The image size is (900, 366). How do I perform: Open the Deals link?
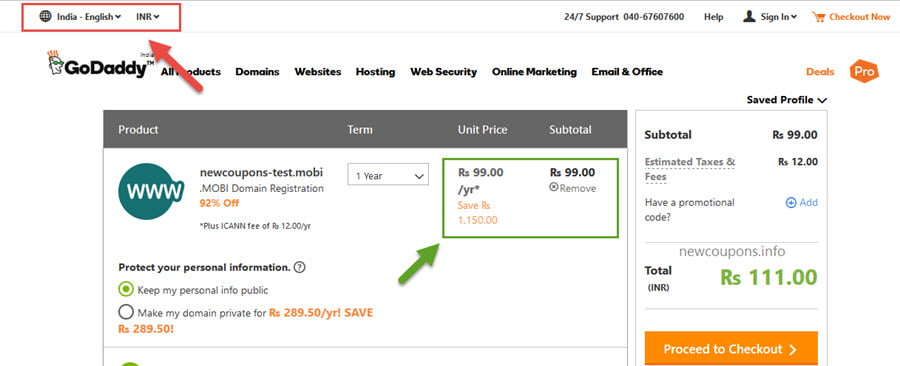point(820,72)
